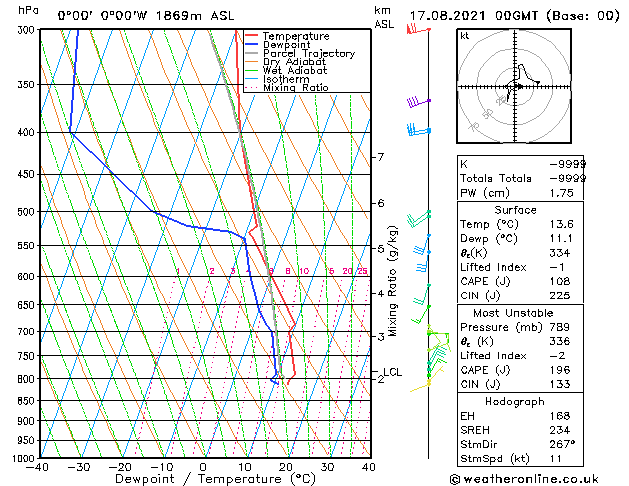Click the Most Unstable Pressure value 789
The height and width of the screenshot is (486, 629).
560,327
